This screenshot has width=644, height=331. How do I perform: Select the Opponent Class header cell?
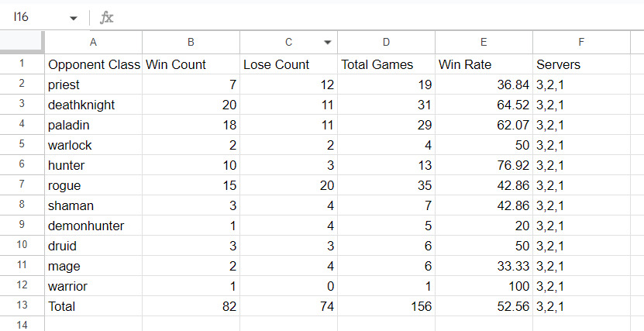coord(93,64)
